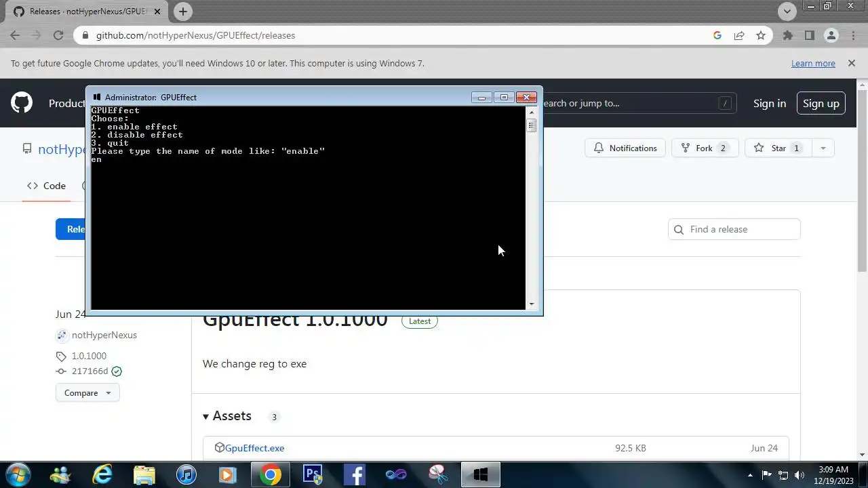The image size is (868, 488).
Task: Open the infinity-logo taskbar app
Action: [396, 474]
